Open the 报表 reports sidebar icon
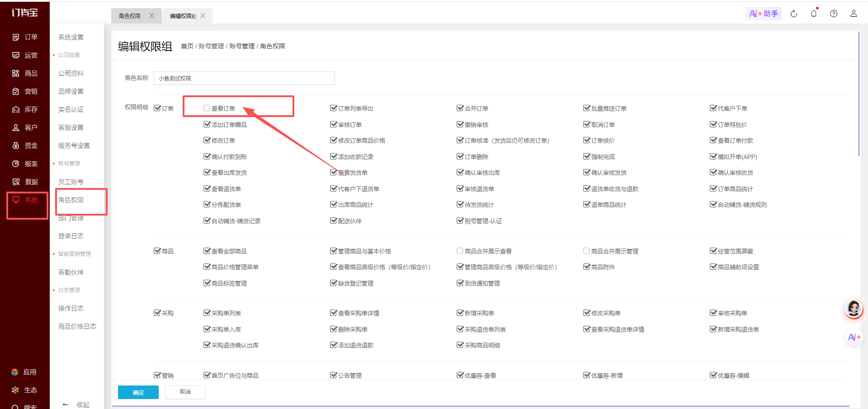This screenshot has width=868, height=409. (16, 164)
